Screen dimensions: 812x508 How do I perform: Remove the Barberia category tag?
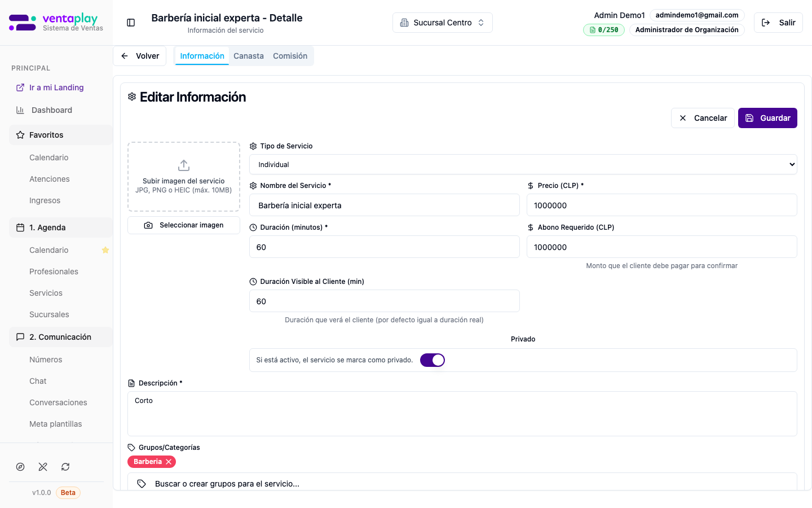pos(169,462)
